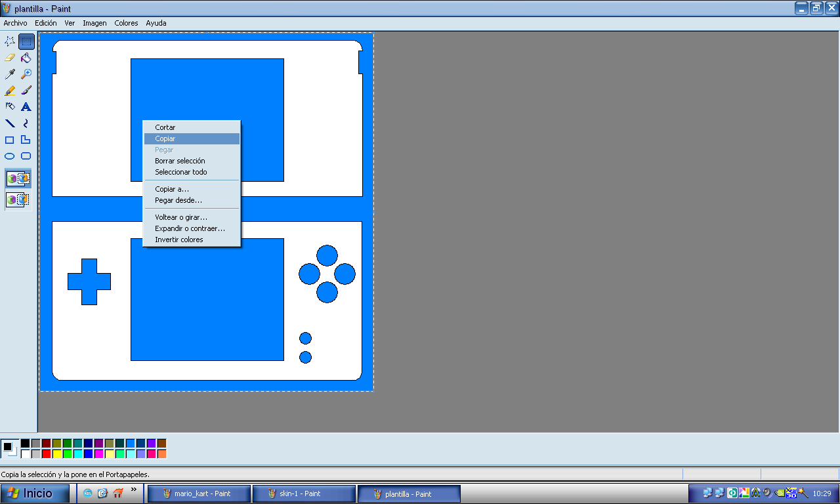Select the Ellipse shape tool

pos(10,156)
